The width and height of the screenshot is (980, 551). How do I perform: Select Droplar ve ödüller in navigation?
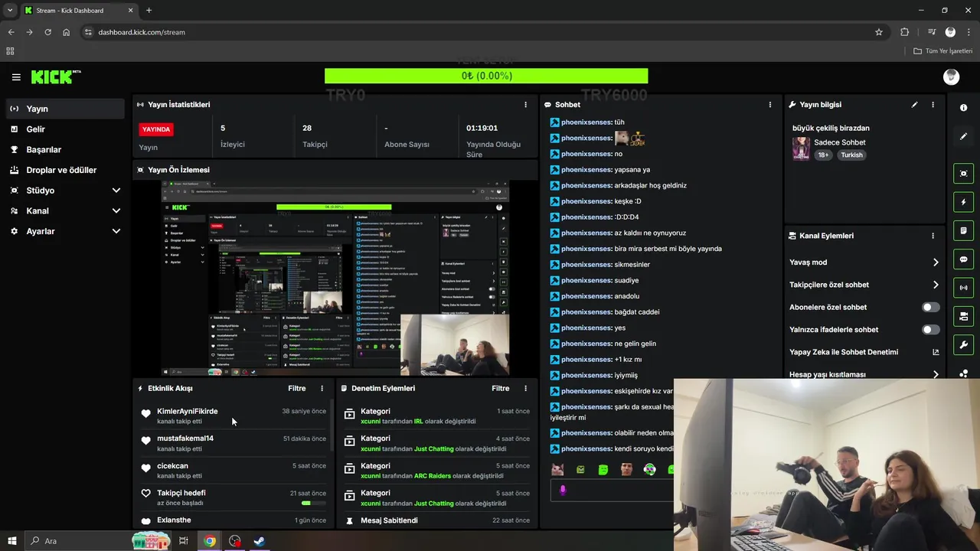66,170
